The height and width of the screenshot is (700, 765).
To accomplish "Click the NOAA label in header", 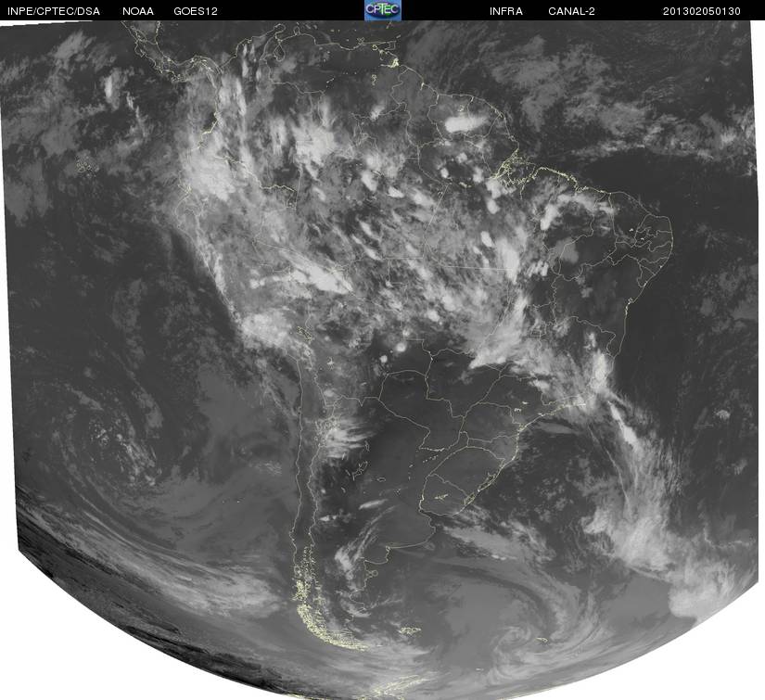I will click(138, 11).
